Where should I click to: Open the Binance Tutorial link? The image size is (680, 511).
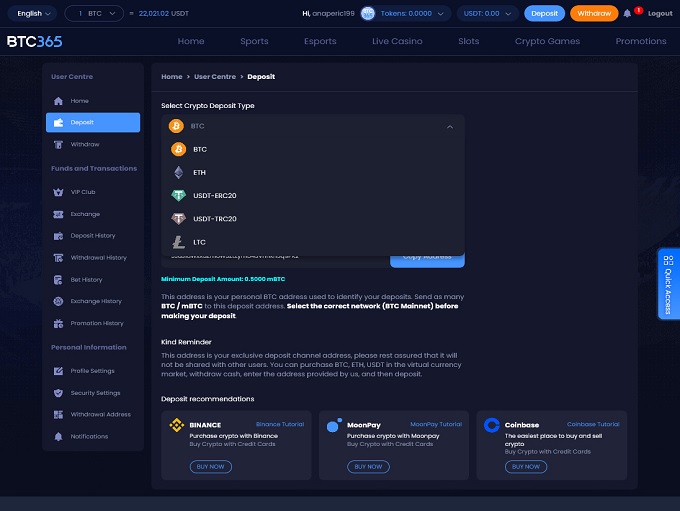coord(280,424)
